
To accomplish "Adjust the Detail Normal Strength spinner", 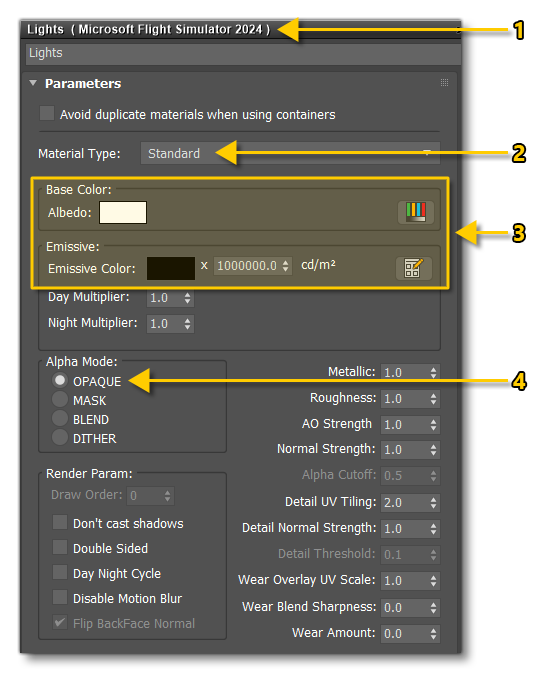I will point(434,529).
